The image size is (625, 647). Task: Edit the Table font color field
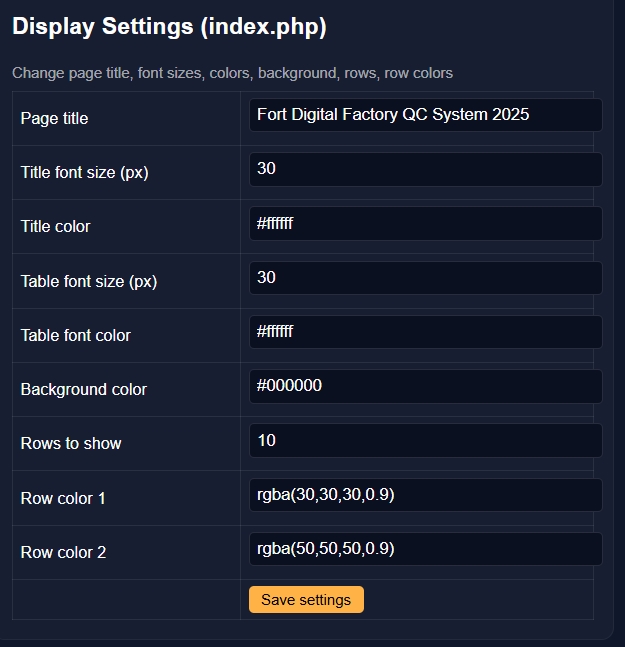425,332
